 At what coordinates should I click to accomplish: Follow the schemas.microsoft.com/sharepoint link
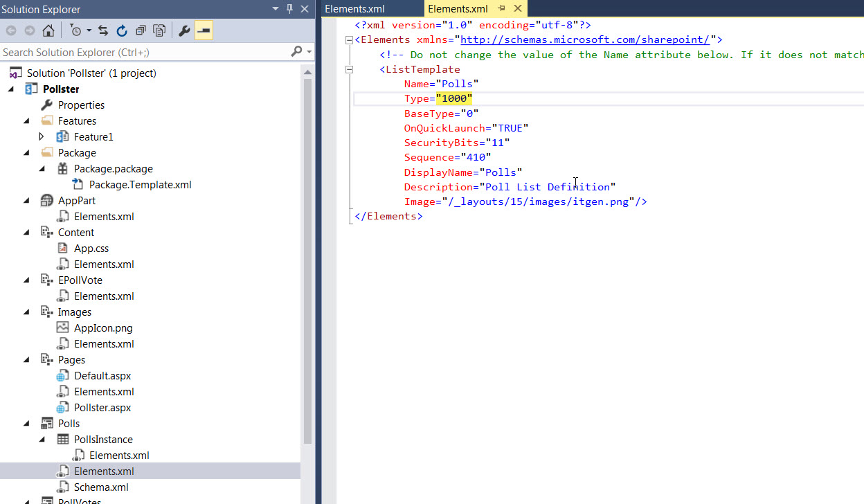(x=585, y=39)
